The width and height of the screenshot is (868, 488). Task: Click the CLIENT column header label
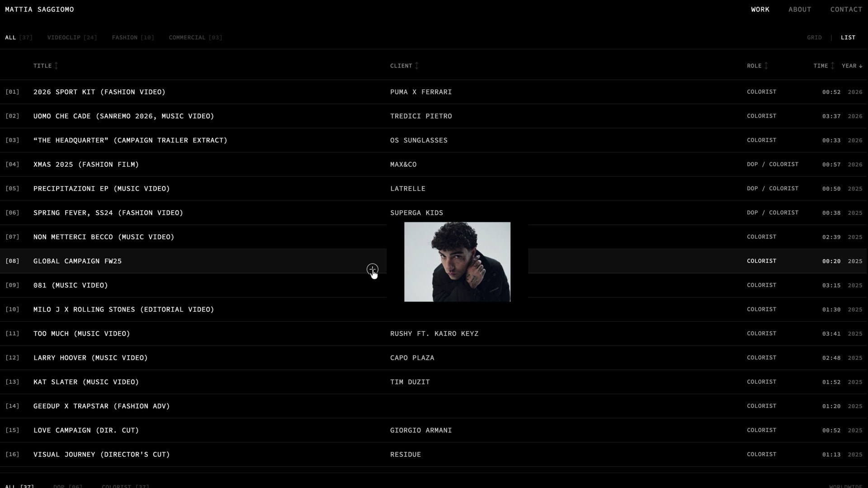(x=401, y=66)
